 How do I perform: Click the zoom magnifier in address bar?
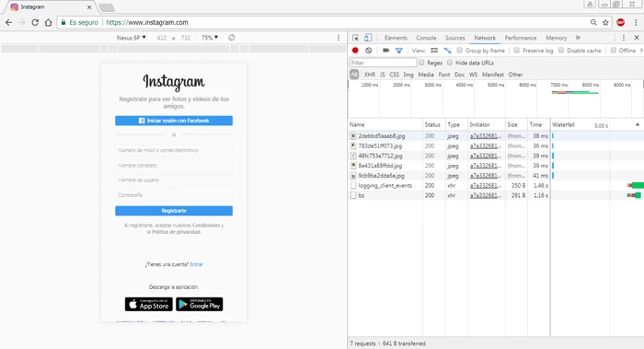[x=593, y=23]
